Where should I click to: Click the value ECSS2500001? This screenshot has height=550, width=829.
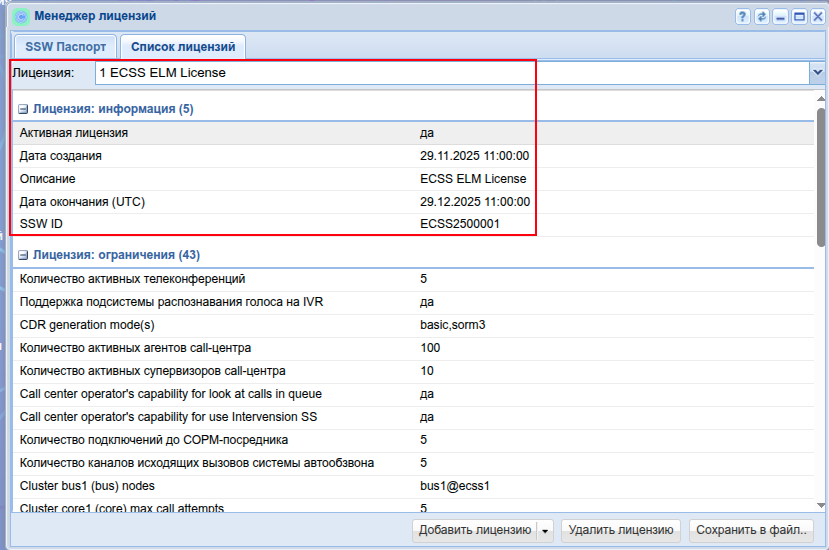coord(460,224)
